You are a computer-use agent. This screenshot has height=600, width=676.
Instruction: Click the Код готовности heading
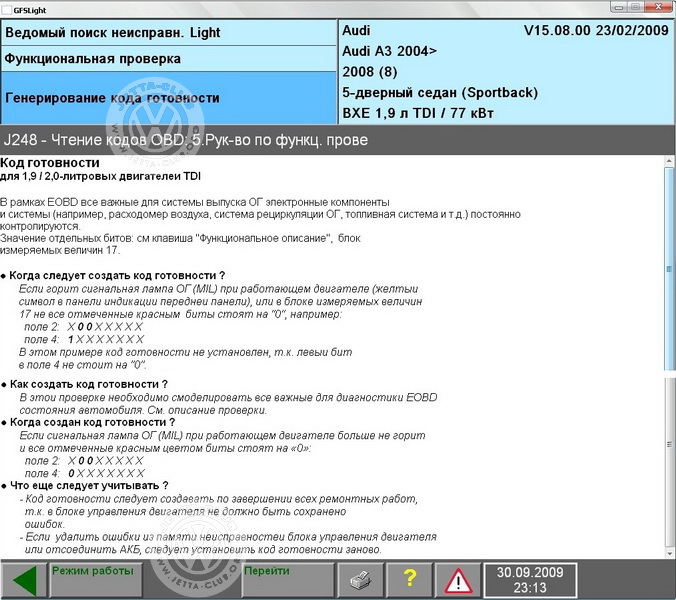[x=50, y=162]
